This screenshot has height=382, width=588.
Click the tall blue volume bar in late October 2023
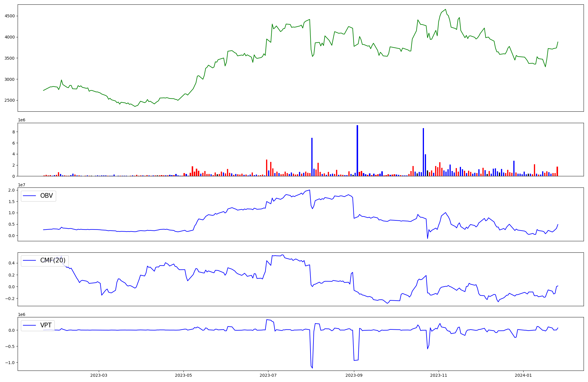[423, 152]
